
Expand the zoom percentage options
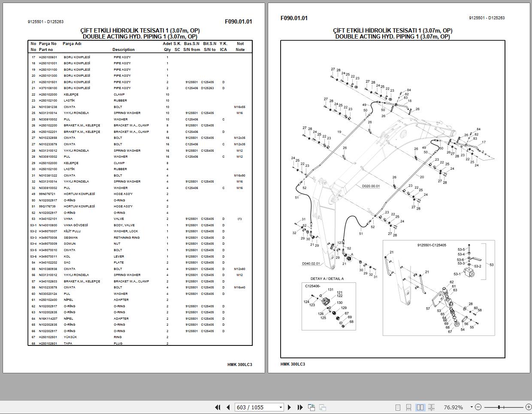pos(472,407)
